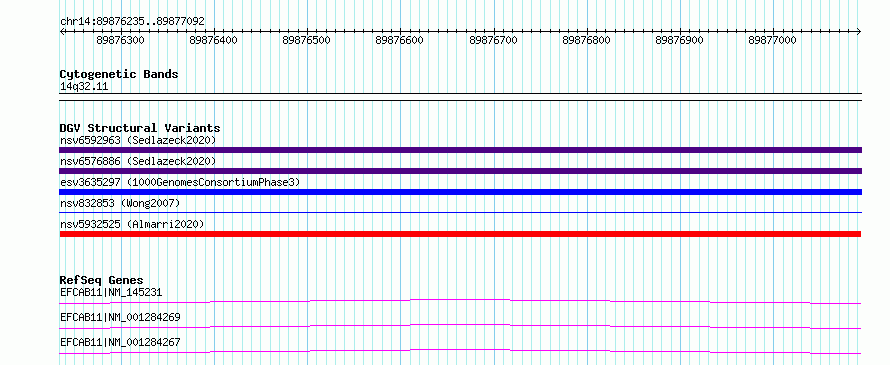The image size is (890, 365).
Task: Click ruler position 89876500
Action: tap(307, 40)
